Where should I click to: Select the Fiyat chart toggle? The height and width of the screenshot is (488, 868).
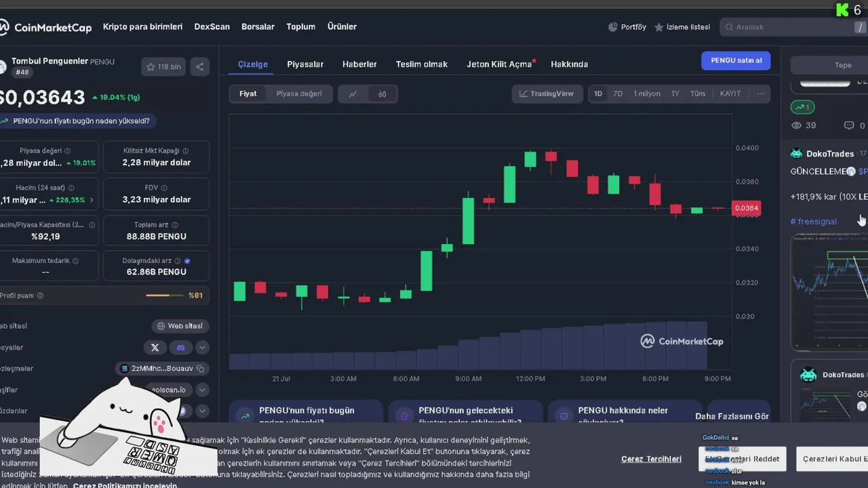[248, 94]
